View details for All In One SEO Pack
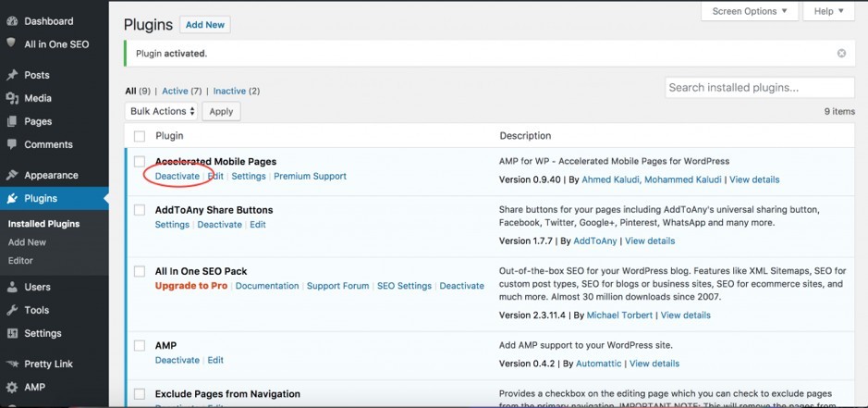This screenshot has width=868, height=408. point(685,315)
